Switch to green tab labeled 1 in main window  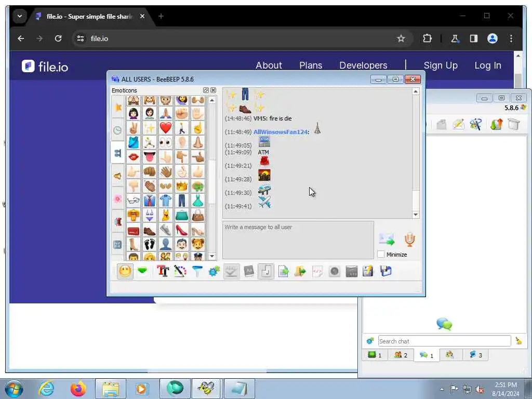coord(375,355)
